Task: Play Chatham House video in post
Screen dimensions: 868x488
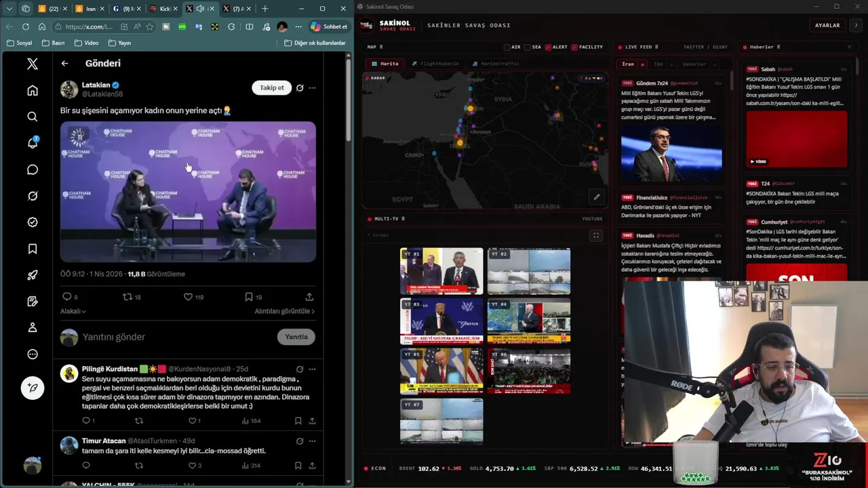Action: click(x=188, y=192)
